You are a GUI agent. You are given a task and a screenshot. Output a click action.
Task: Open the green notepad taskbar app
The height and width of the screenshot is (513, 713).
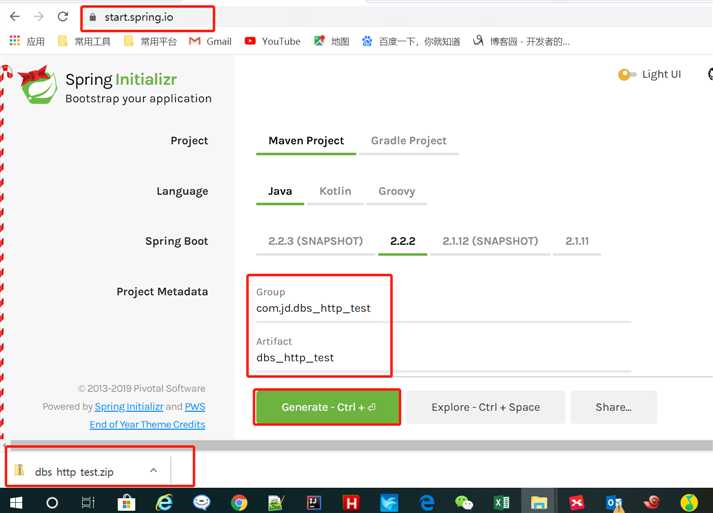pos(276,503)
